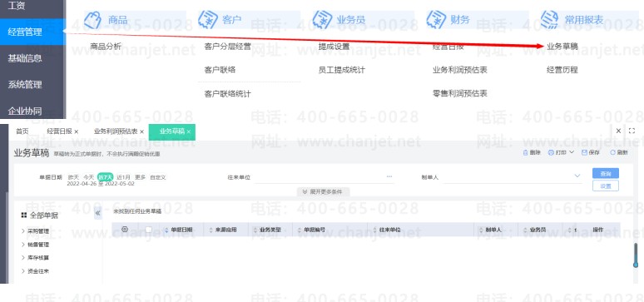Switch to the 经营日报 tab

[60, 131]
